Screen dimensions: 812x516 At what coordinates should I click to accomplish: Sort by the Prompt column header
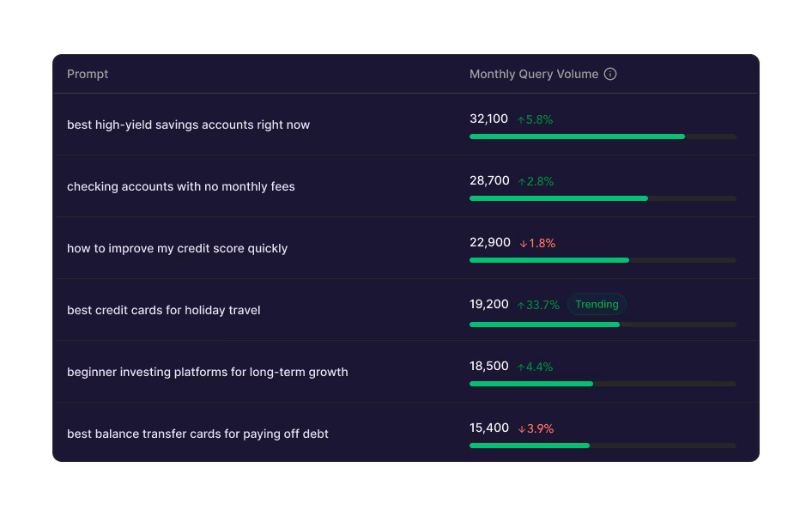(x=88, y=74)
